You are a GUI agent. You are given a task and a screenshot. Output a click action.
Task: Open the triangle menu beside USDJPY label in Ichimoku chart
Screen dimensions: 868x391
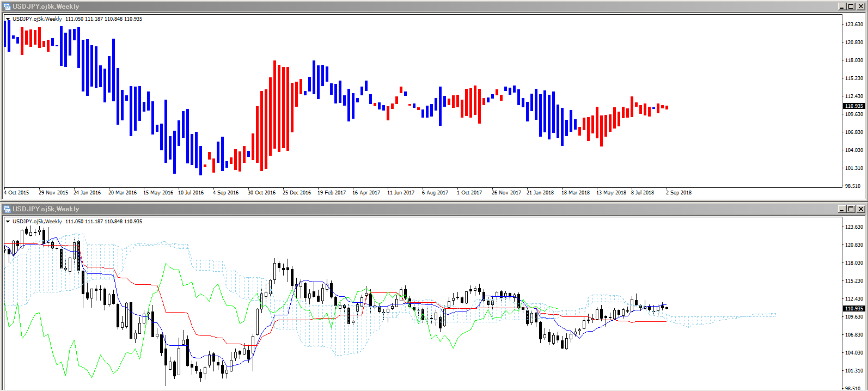[8, 222]
